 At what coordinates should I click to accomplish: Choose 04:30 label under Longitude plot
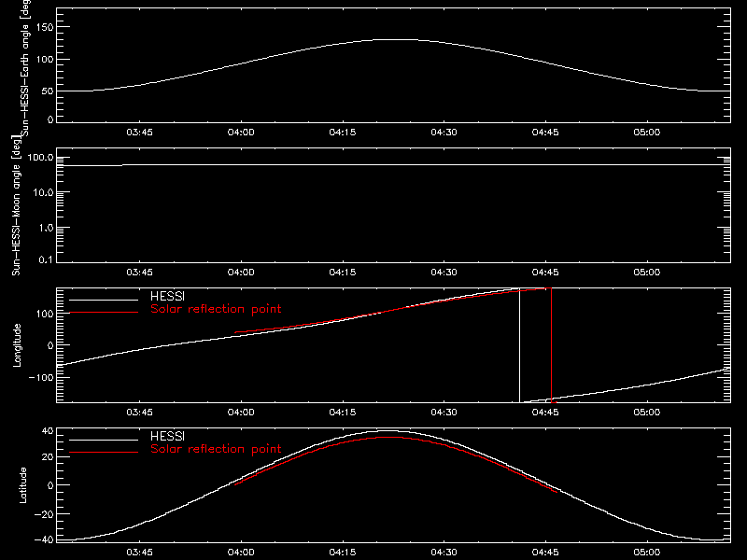pyautogui.click(x=444, y=412)
